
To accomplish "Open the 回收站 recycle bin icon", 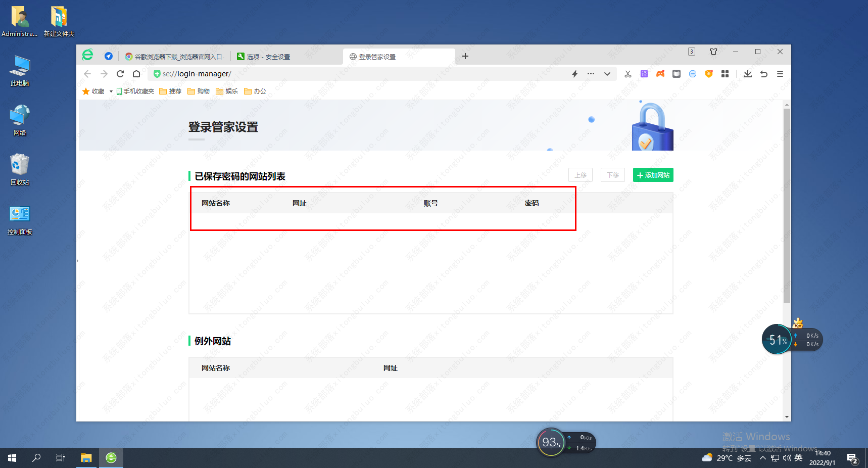I will [20, 170].
